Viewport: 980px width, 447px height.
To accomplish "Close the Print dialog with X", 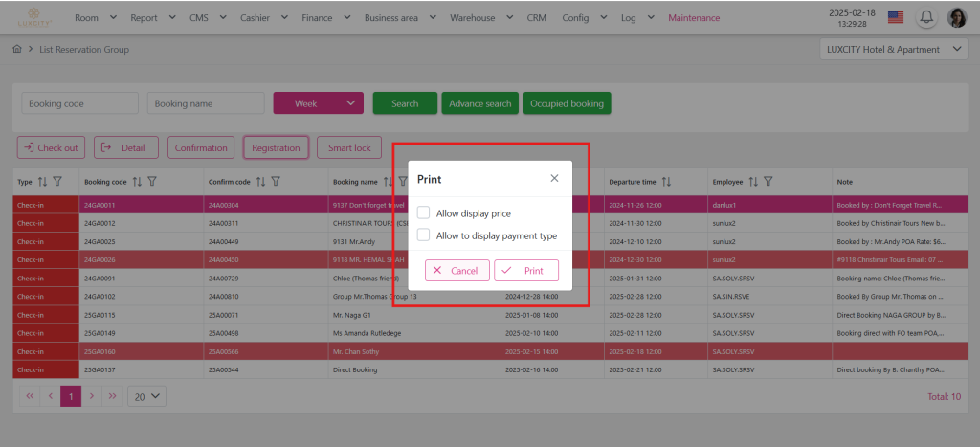I will (554, 178).
